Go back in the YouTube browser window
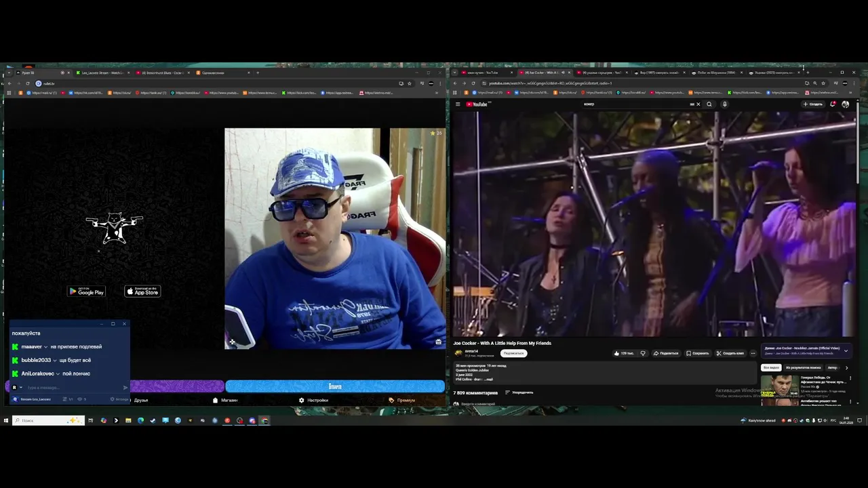Image resolution: width=868 pixels, height=488 pixels. (456, 83)
